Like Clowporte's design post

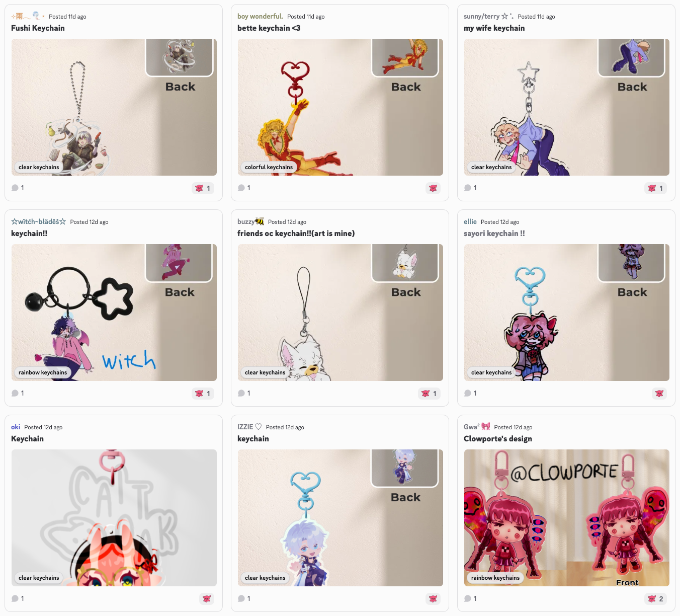[x=655, y=599]
